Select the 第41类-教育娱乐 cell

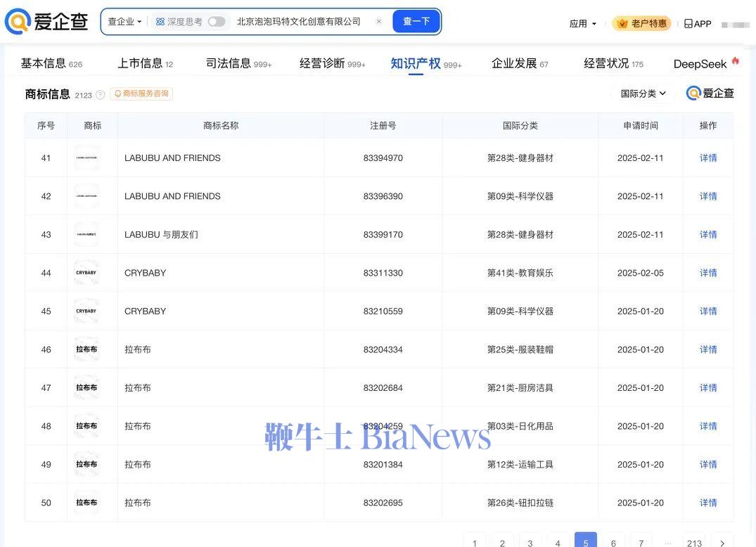pyautogui.click(x=520, y=273)
